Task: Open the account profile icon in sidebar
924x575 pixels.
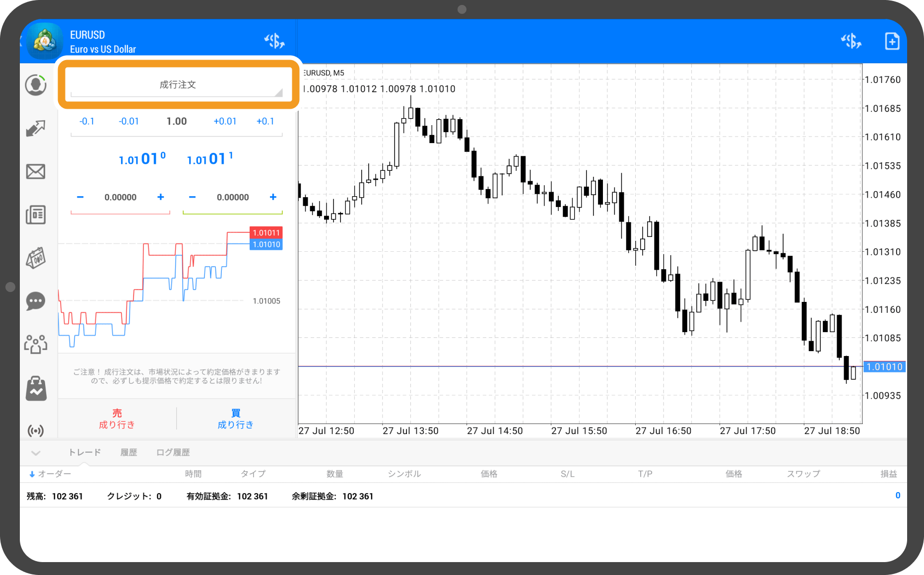Action: (x=36, y=85)
